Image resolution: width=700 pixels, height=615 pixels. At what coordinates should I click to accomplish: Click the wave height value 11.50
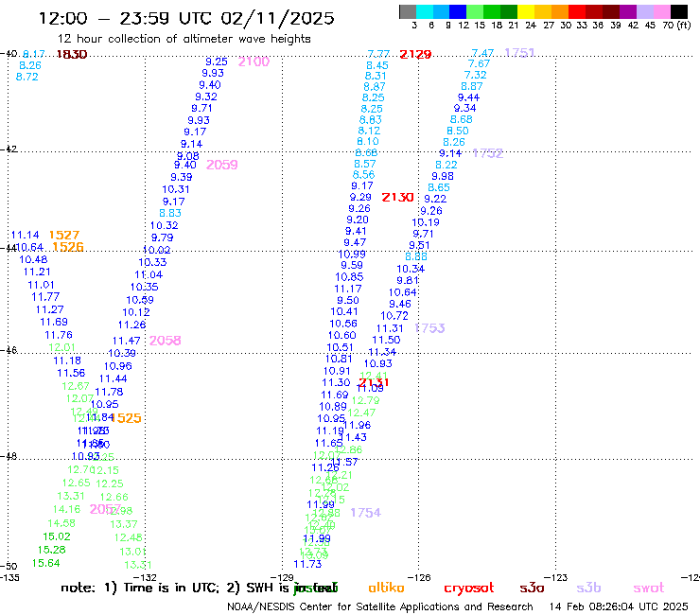tap(387, 340)
